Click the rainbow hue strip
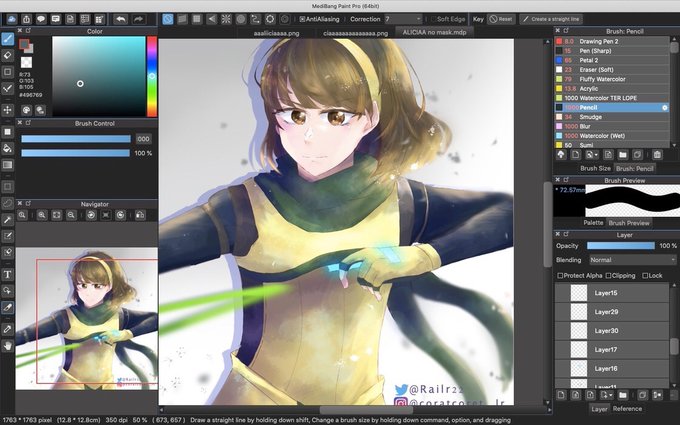 (152, 76)
